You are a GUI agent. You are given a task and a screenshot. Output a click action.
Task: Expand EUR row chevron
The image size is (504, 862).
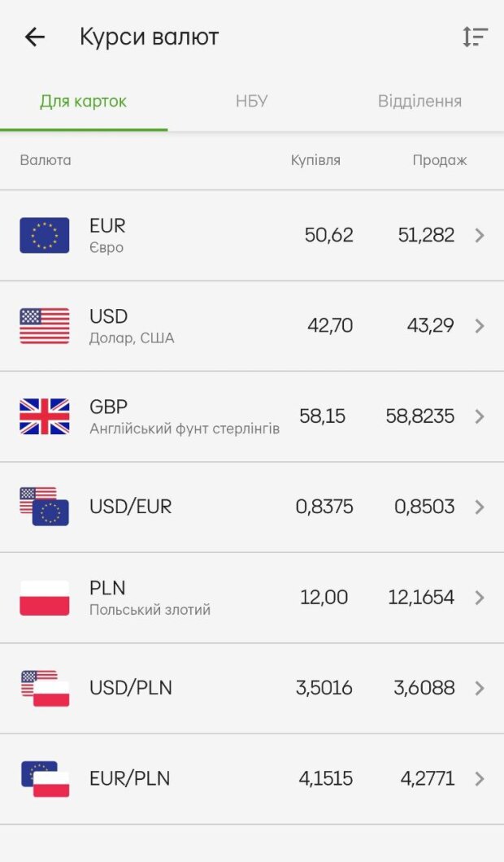[x=480, y=236]
